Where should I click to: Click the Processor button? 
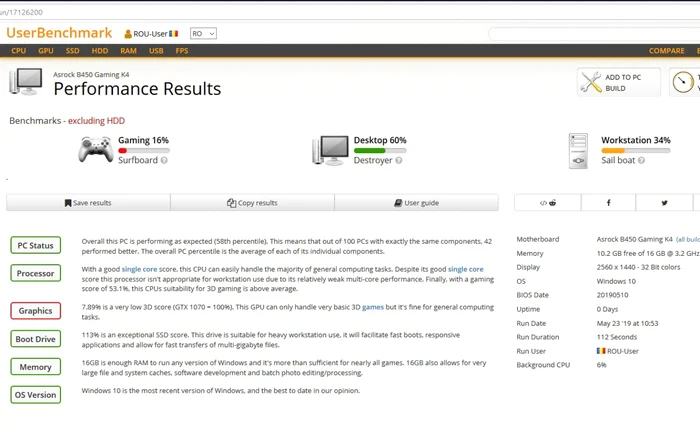click(36, 273)
